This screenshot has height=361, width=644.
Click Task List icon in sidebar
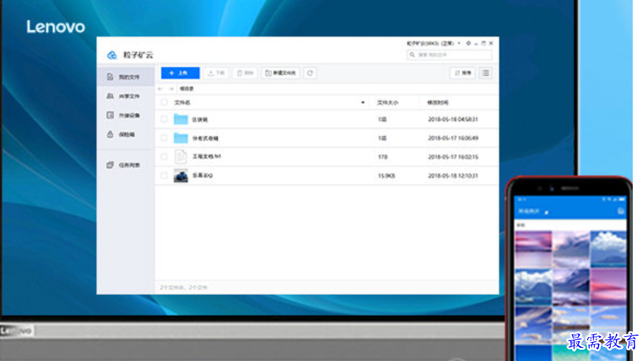coord(109,165)
